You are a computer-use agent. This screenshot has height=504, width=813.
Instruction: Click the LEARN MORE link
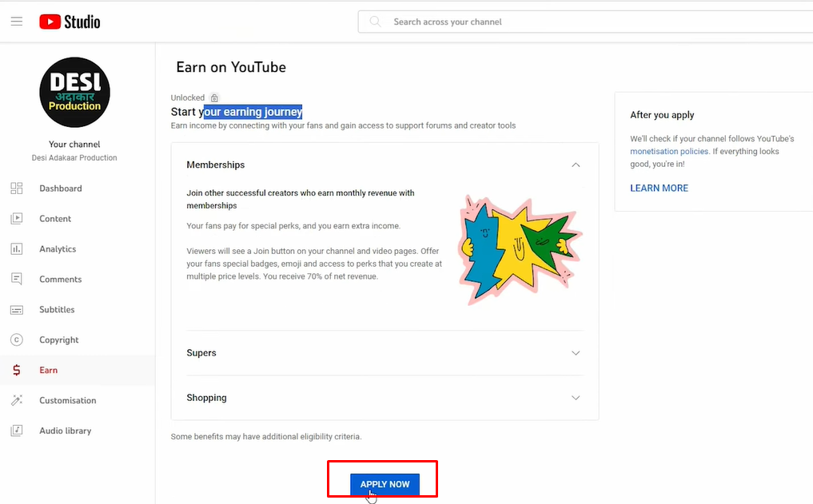click(659, 188)
